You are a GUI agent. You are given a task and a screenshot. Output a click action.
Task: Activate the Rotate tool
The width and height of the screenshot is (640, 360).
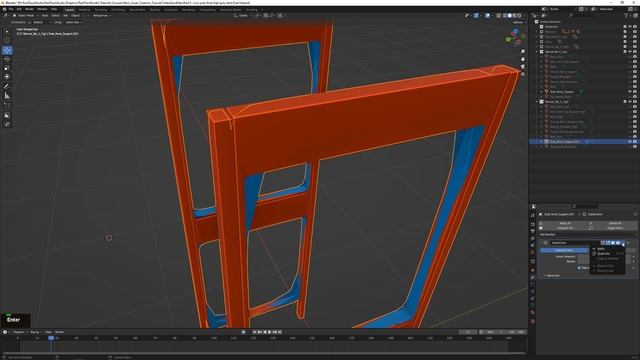click(x=7, y=59)
